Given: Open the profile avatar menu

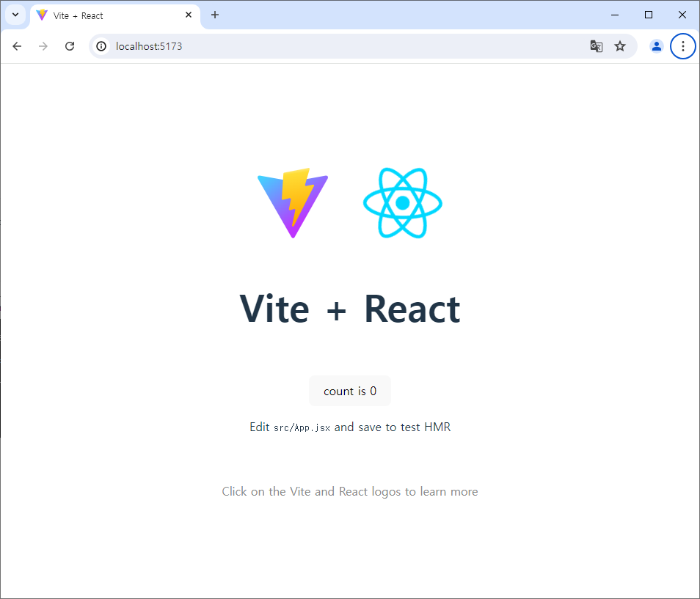Looking at the screenshot, I should click(656, 46).
